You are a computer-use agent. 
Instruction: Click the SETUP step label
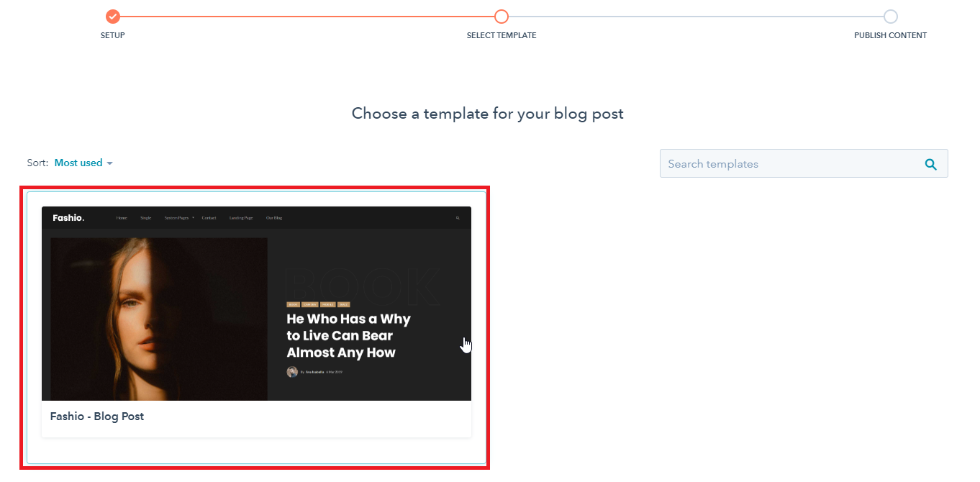click(x=112, y=35)
